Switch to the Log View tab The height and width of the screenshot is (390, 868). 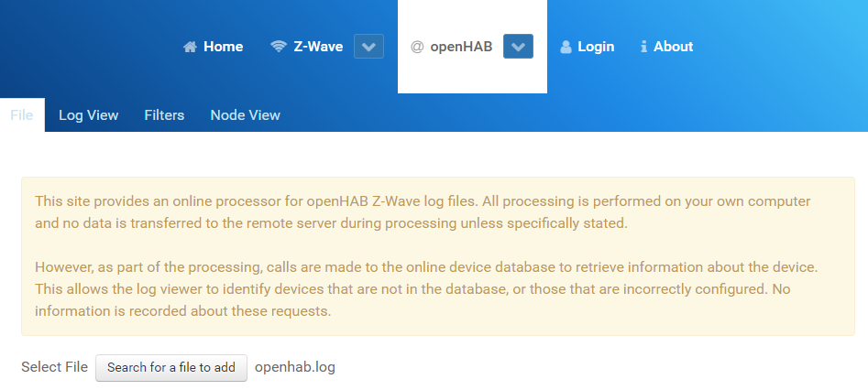click(x=88, y=115)
